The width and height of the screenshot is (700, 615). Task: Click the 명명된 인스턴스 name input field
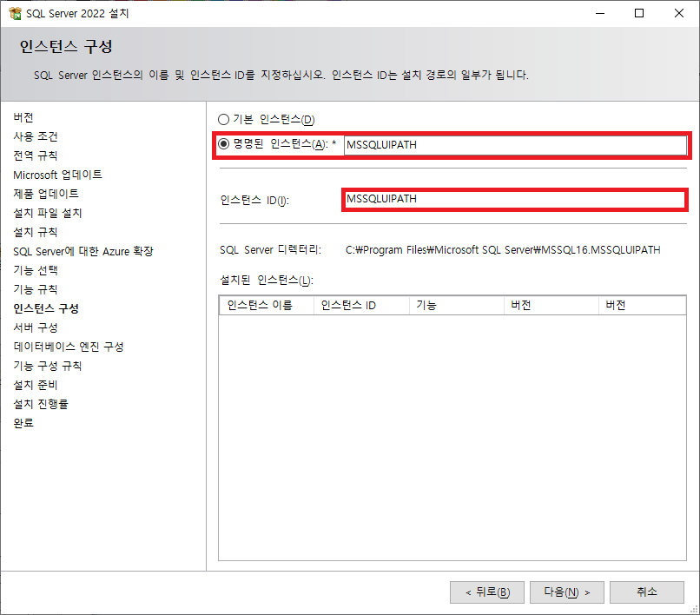515,145
